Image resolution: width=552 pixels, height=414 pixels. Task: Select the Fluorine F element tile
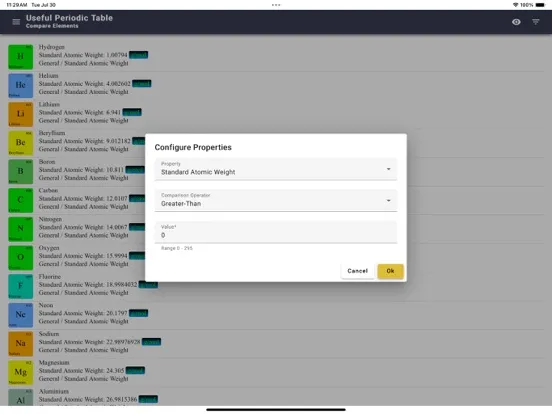(20, 286)
